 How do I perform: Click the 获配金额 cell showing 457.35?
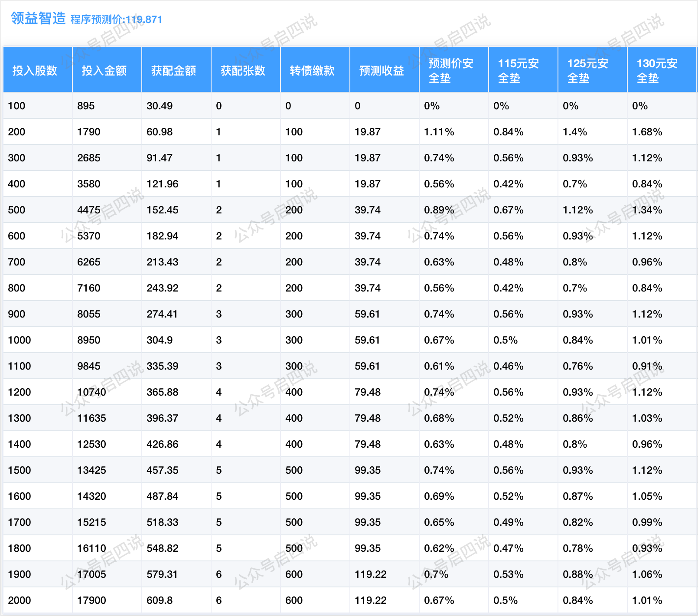point(163,470)
